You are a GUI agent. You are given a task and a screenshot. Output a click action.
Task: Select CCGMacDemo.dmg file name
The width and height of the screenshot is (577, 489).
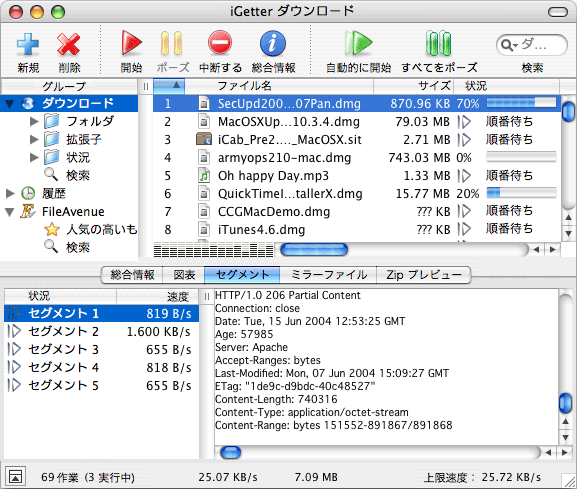[274, 212]
